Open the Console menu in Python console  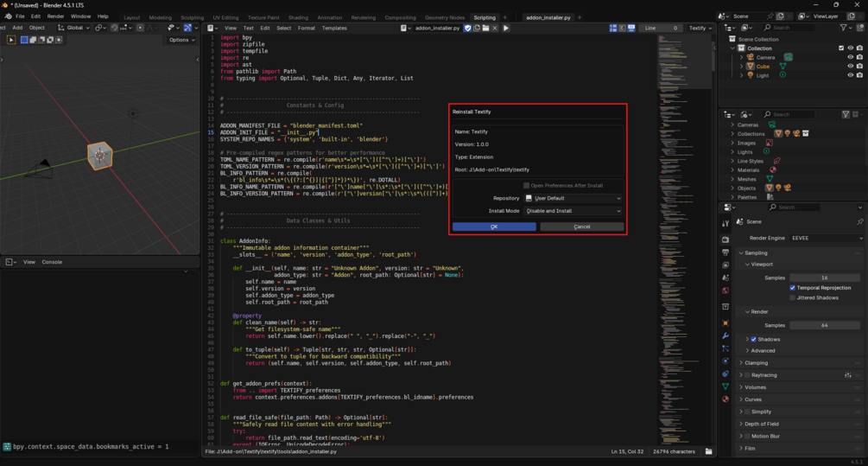(52, 262)
